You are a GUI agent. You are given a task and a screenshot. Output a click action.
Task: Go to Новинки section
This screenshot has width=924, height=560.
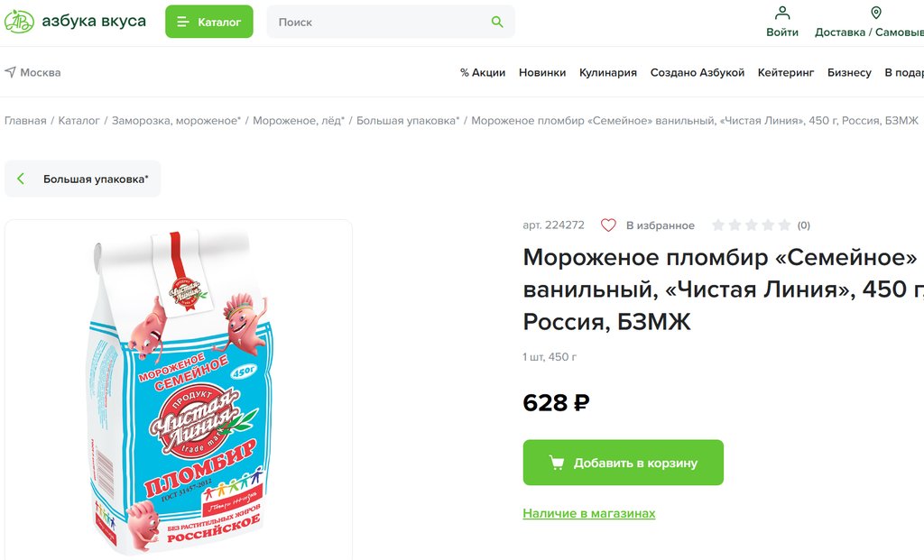pos(542,72)
